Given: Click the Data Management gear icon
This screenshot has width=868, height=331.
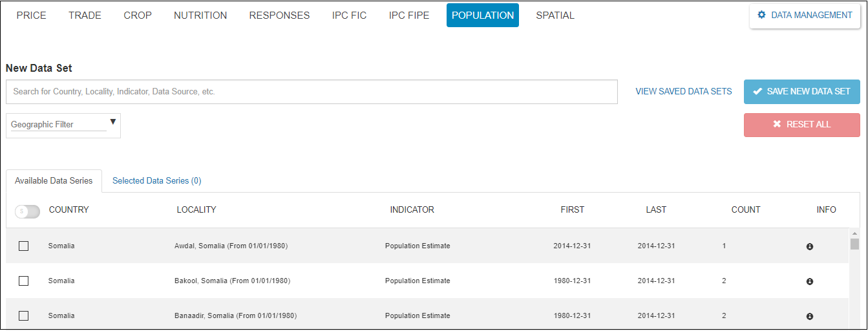Looking at the screenshot, I should [761, 15].
